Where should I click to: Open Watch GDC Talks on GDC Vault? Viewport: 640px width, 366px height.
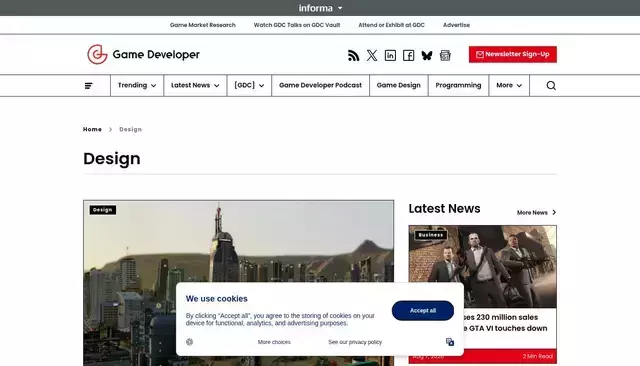click(x=297, y=25)
